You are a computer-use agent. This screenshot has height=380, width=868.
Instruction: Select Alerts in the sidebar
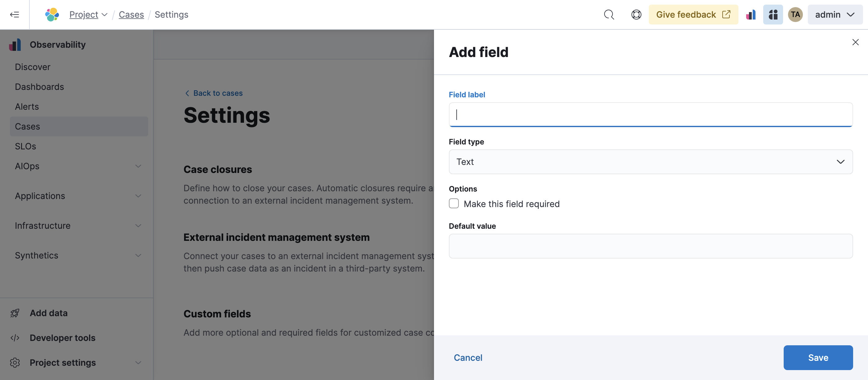[x=27, y=106]
